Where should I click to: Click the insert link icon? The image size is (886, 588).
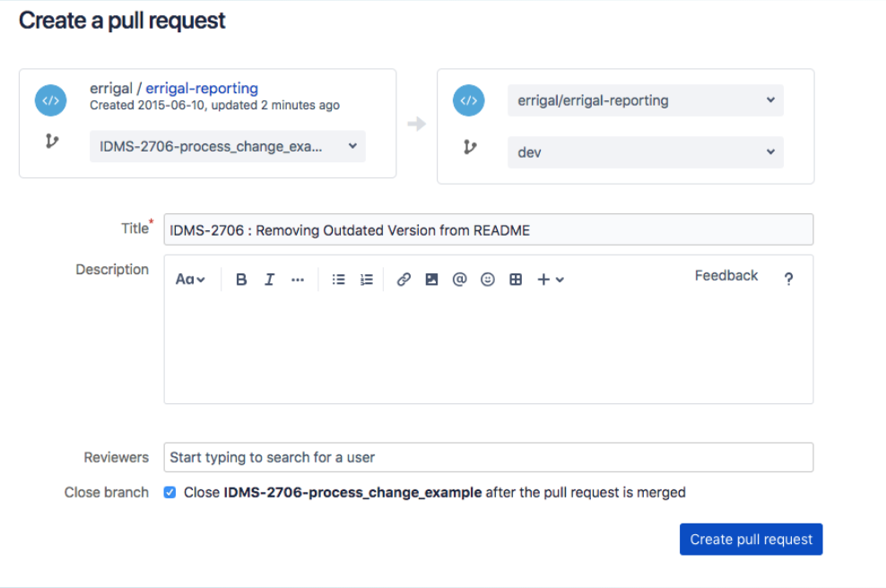(x=404, y=280)
